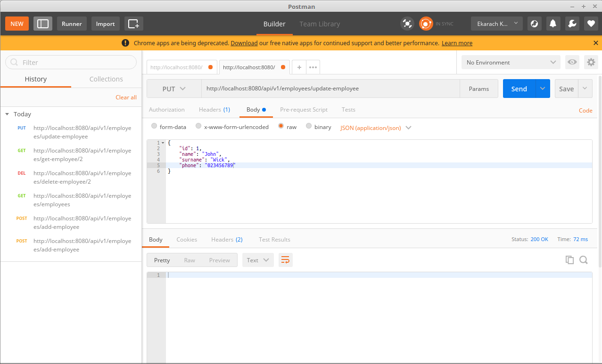
Task: Open notifications bell icon
Action: 553,24
